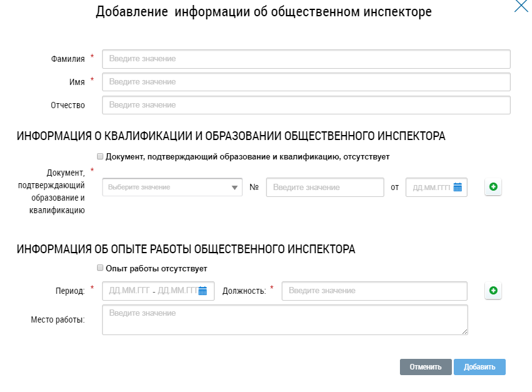Expand the document type 'Выберите значение' dropdown
Viewport: 532px width, 392px height.
(166, 187)
